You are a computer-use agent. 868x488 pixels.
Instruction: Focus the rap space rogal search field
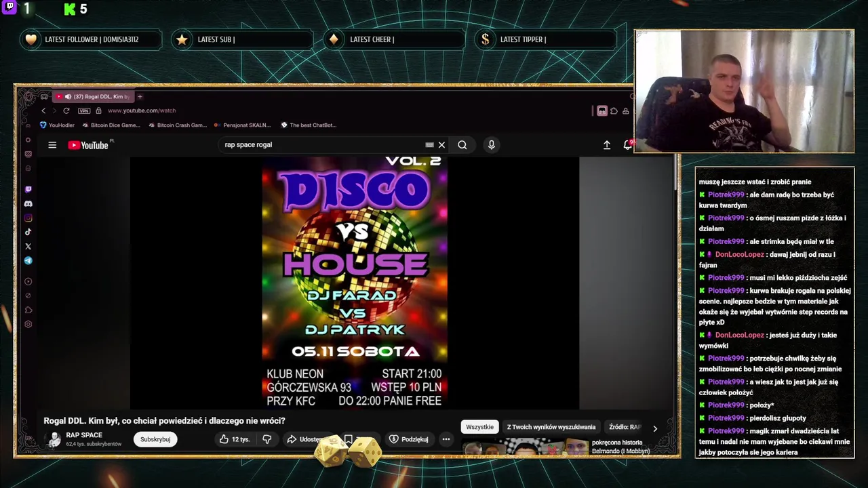coord(322,145)
